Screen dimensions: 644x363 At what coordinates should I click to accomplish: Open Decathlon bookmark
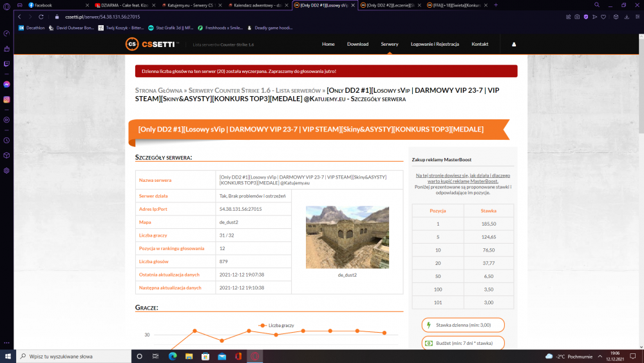(x=32, y=28)
